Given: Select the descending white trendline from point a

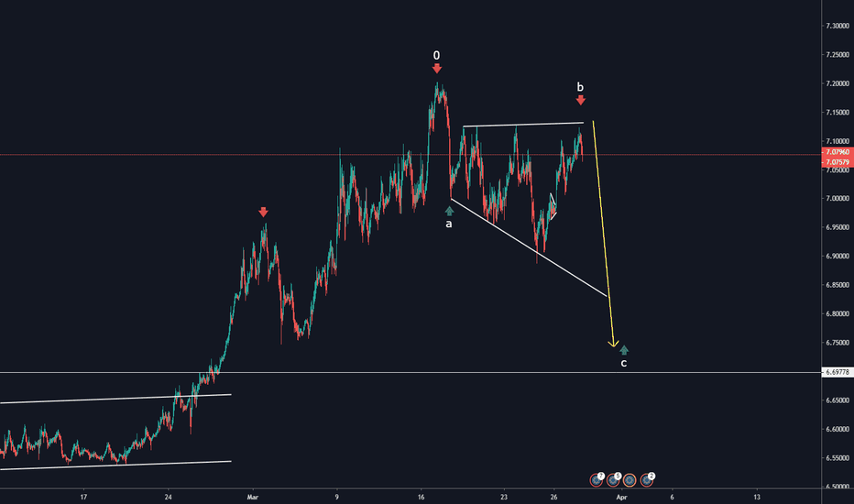Looking at the screenshot, I should click(x=529, y=247).
